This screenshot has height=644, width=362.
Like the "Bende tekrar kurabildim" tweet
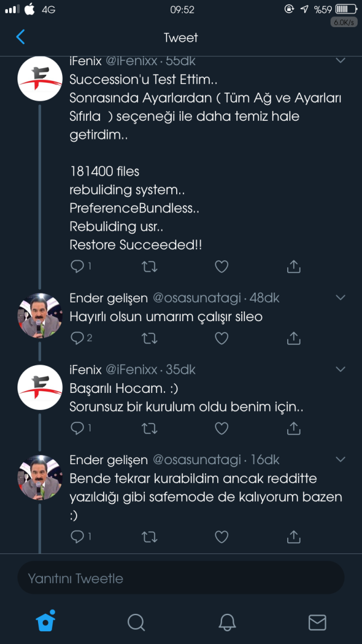(x=221, y=536)
